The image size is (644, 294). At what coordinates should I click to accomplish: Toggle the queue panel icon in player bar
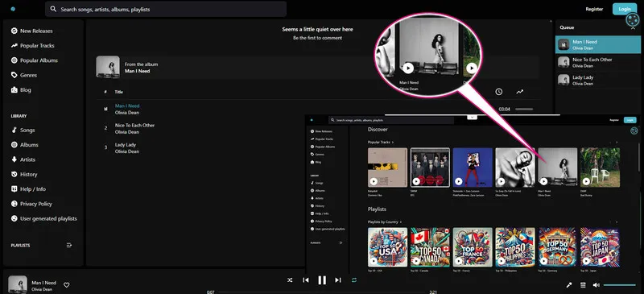(582, 285)
